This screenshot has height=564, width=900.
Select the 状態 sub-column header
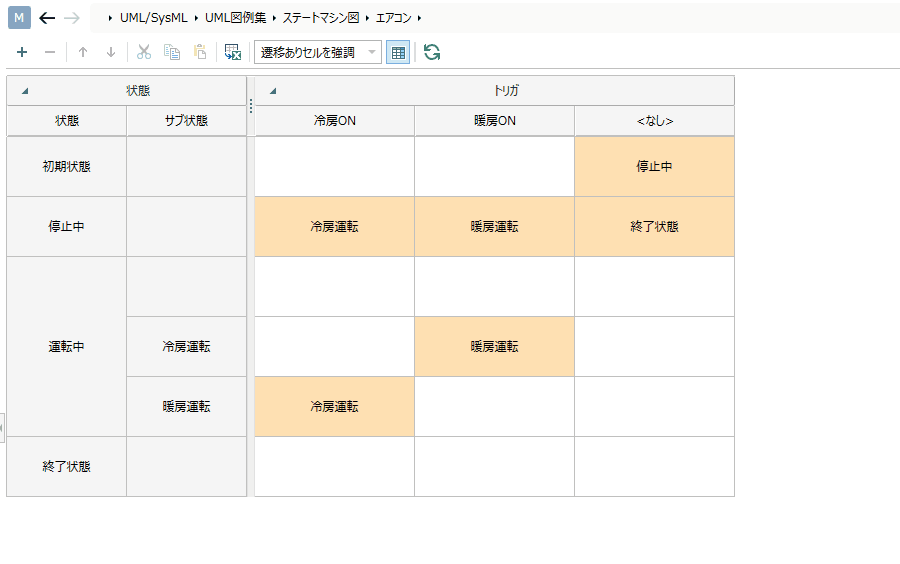pyautogui.click(x=67, y=121)
